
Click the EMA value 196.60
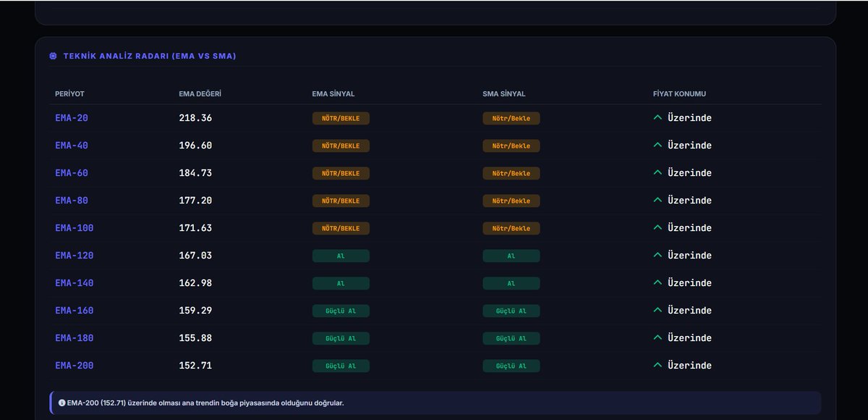point(195,146)
